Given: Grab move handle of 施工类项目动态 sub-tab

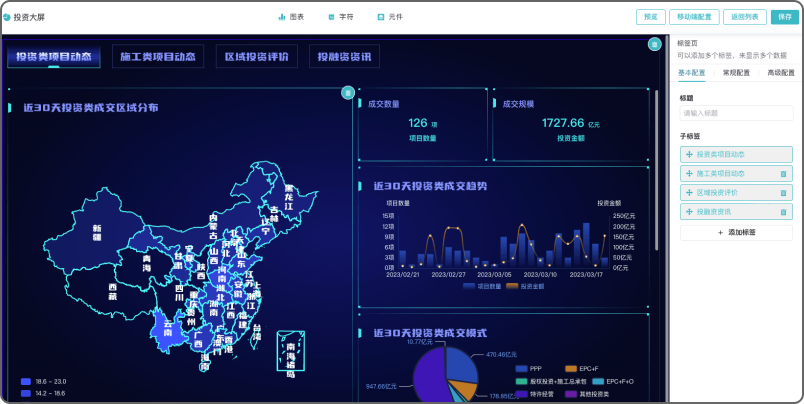Looking at the screenshot, I should [689, 174].
